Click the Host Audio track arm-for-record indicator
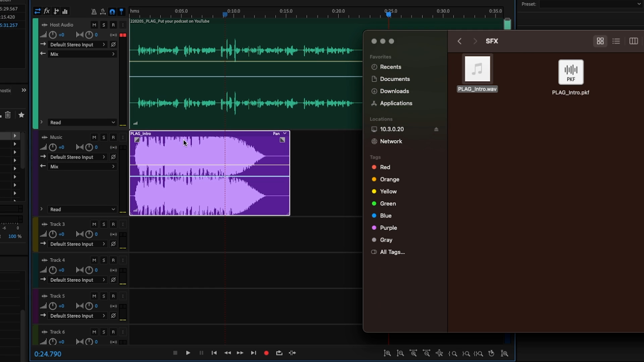644x362 pixels. (x=113, y=25)
